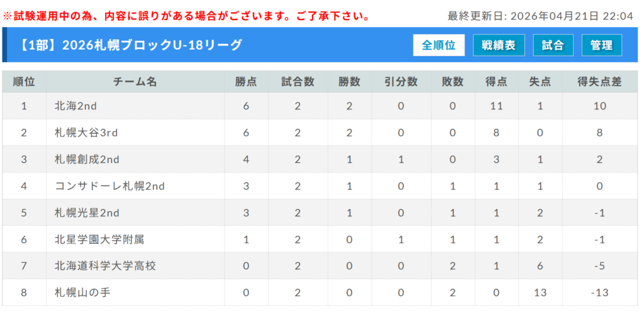This screenshot has width=644, height=312.
Task: Click the チーム名 column header
Action: (135, 82)
